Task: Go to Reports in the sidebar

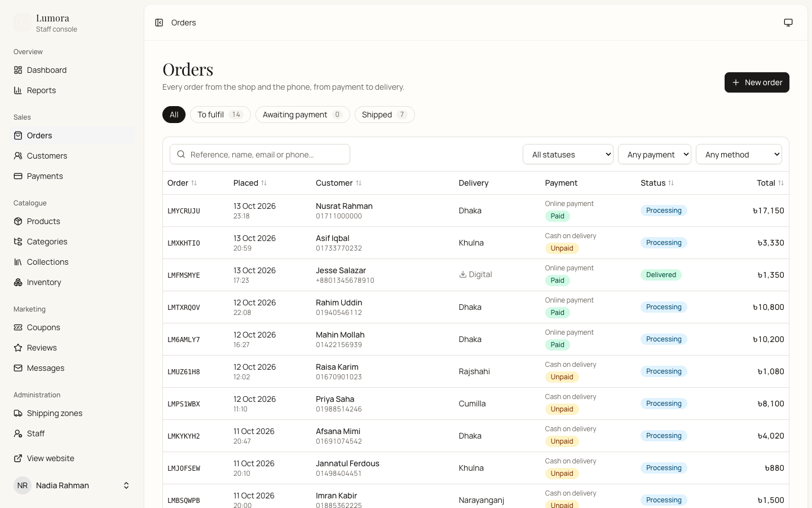Action: point(72,90)
